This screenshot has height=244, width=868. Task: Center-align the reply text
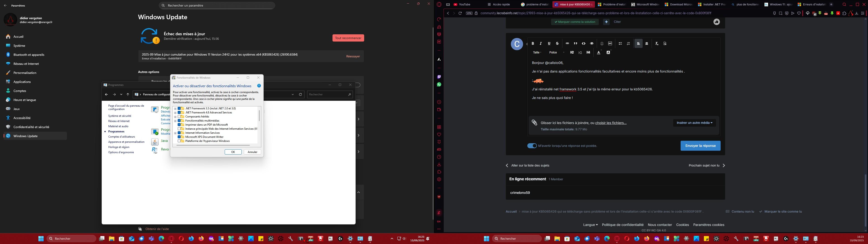click(x=647, y=43)
